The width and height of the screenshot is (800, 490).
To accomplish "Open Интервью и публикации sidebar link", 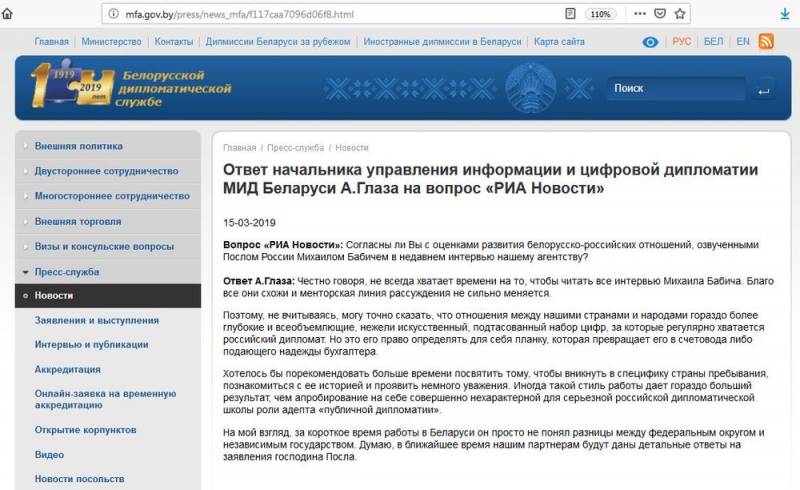I will [x=91, y=345].
